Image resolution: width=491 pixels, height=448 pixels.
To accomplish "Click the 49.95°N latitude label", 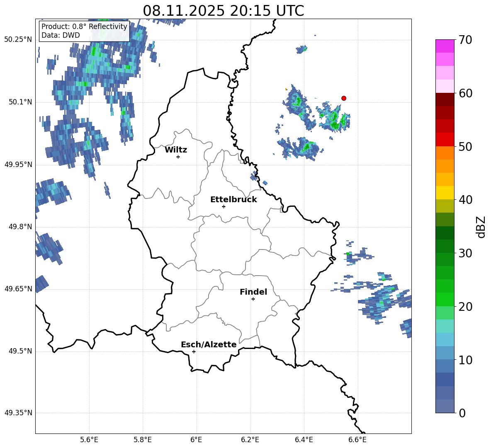I will coord(18,164).
